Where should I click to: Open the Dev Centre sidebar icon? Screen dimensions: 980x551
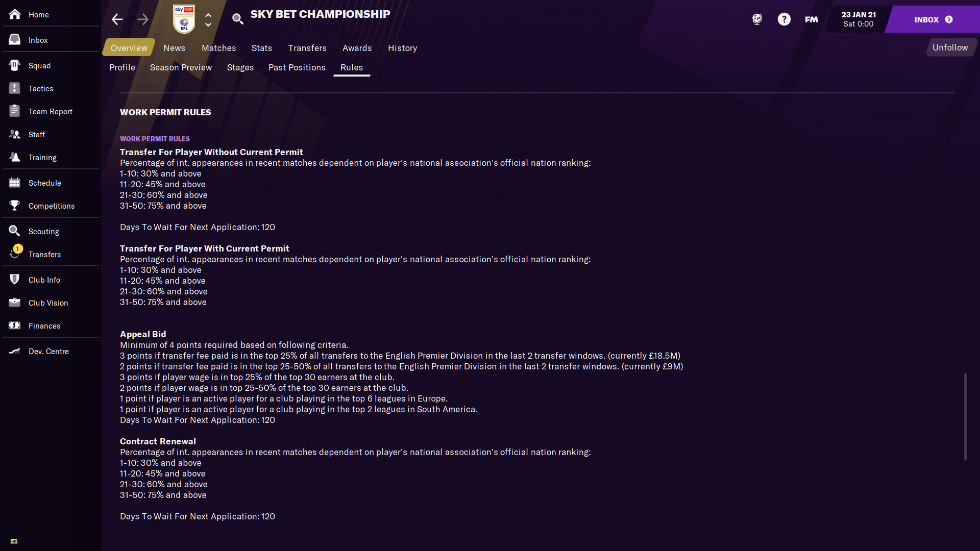click(15, 350)
